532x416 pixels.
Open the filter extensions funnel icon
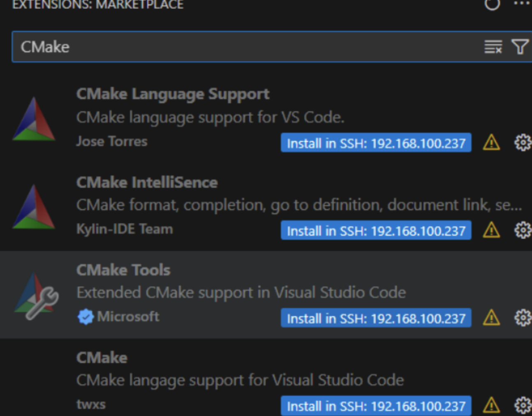(520, 47)
